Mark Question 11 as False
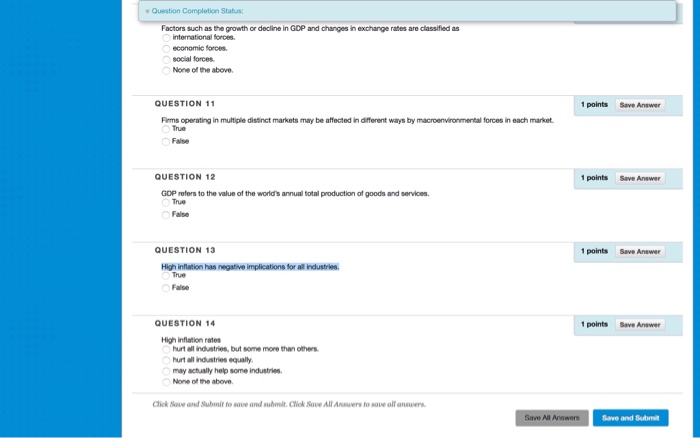 click(166, 142)
